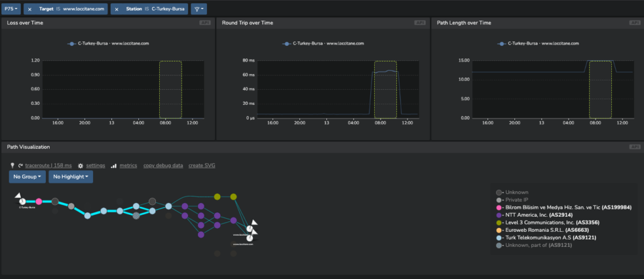Click the refresh arrow icon beside traceroute
The height and width of the screenshot is (279, 644).
(20, 166)
